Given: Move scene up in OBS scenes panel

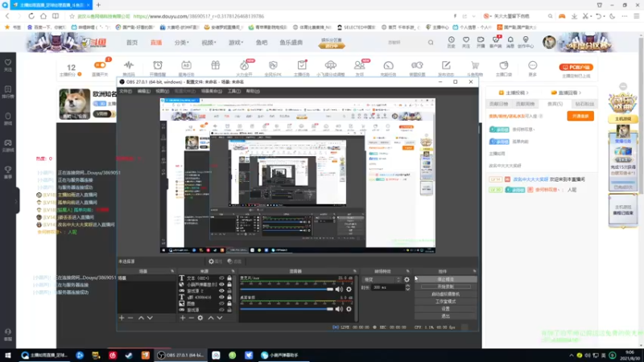Looking at the screenshot, I should tap(141, 318).
